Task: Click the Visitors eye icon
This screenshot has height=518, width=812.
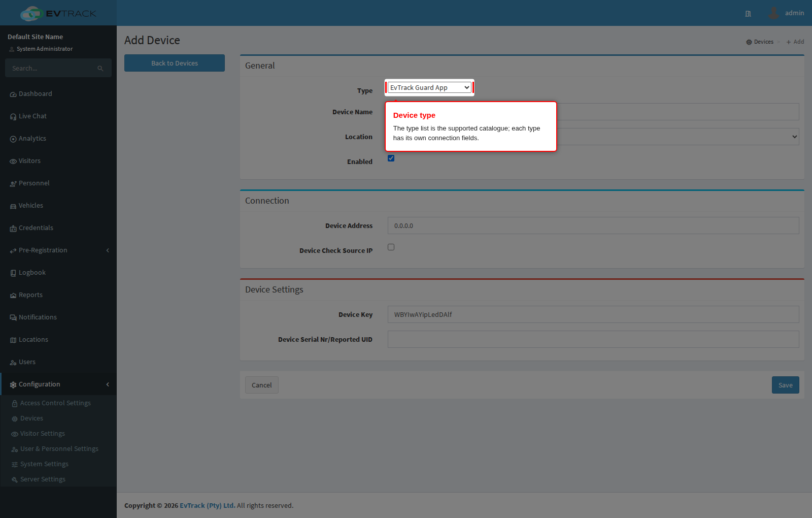Action: pos(13,161)
